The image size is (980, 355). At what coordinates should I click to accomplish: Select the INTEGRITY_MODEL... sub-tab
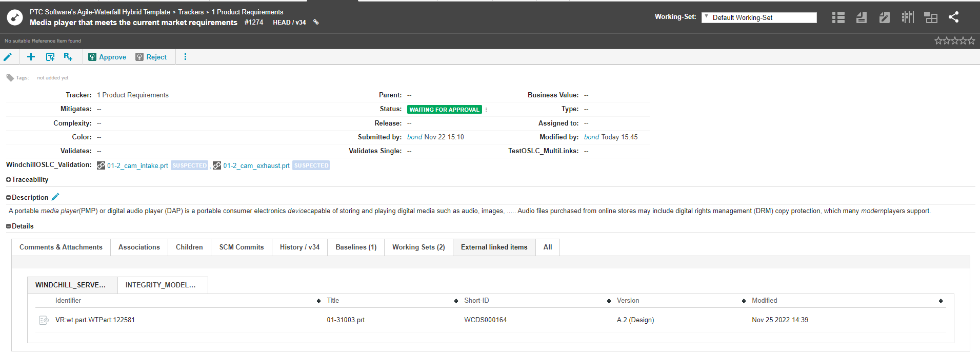163,285
